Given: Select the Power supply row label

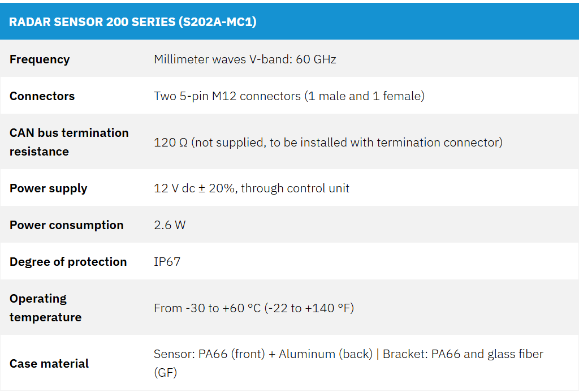Looking at the screenshot, I should coord(48,188).
